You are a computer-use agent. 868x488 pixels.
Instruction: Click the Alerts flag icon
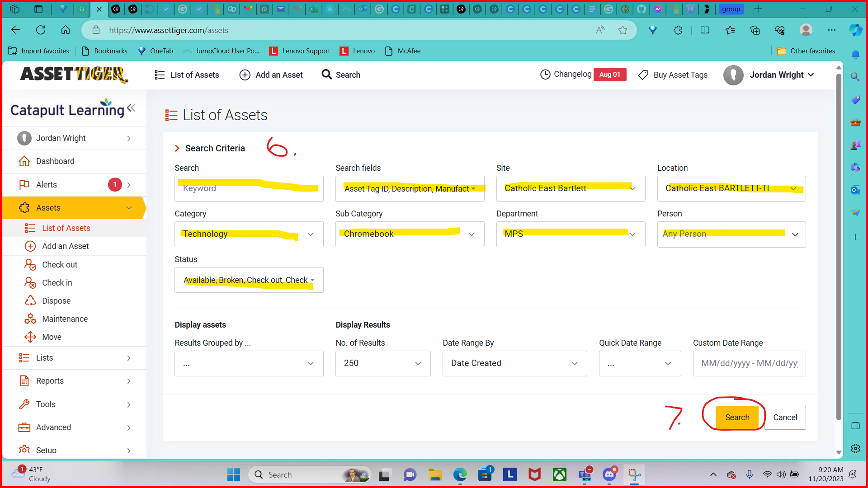24,185
